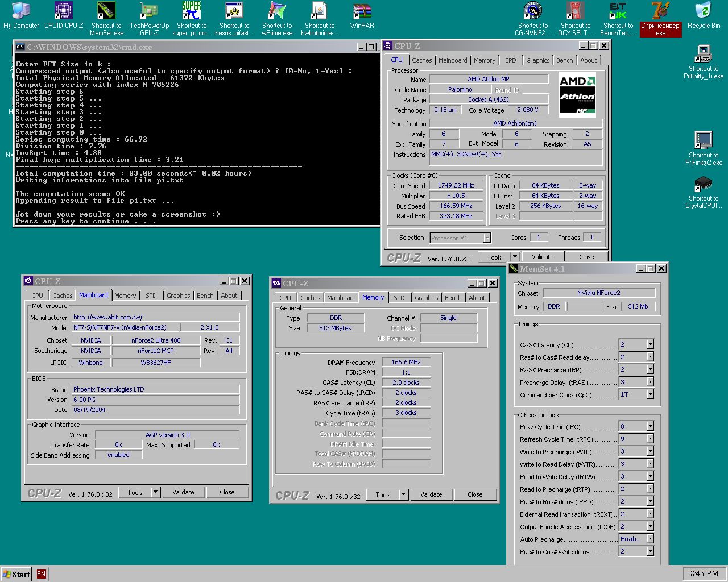Switch to SPD tab in top CPU-Z window
This screenshot has height=582, width=728.
(511, 60)
